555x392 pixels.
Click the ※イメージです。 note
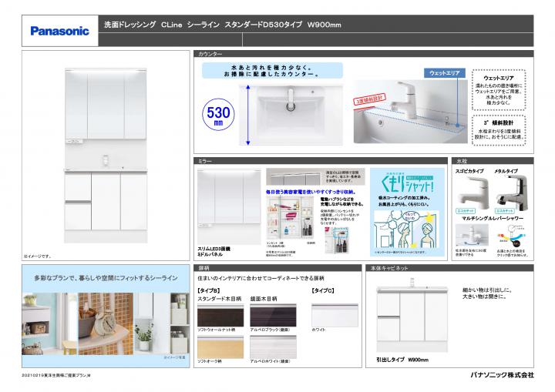click(x=38, y=256)
